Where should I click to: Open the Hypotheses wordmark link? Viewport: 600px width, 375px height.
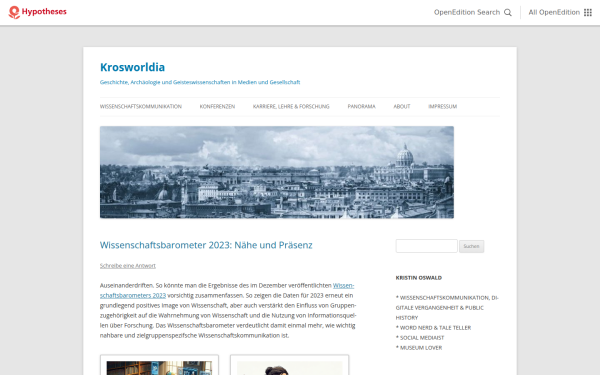(x=44, y=12)
